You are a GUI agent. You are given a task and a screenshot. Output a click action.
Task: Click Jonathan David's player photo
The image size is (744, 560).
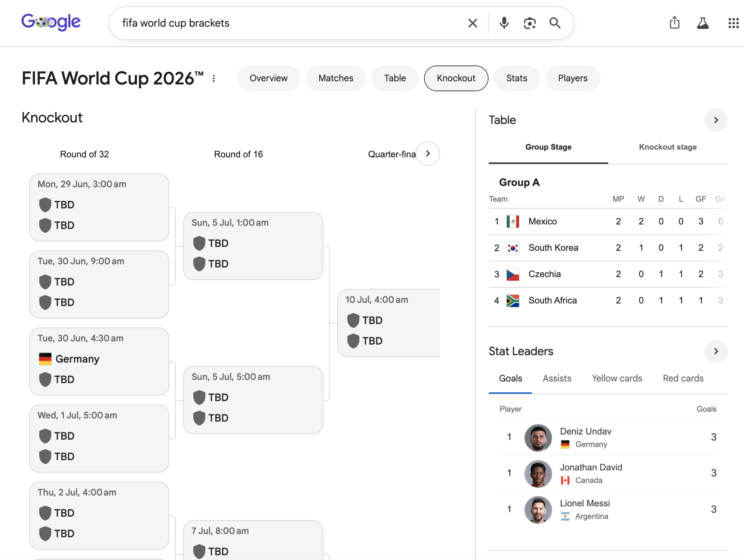538,473
